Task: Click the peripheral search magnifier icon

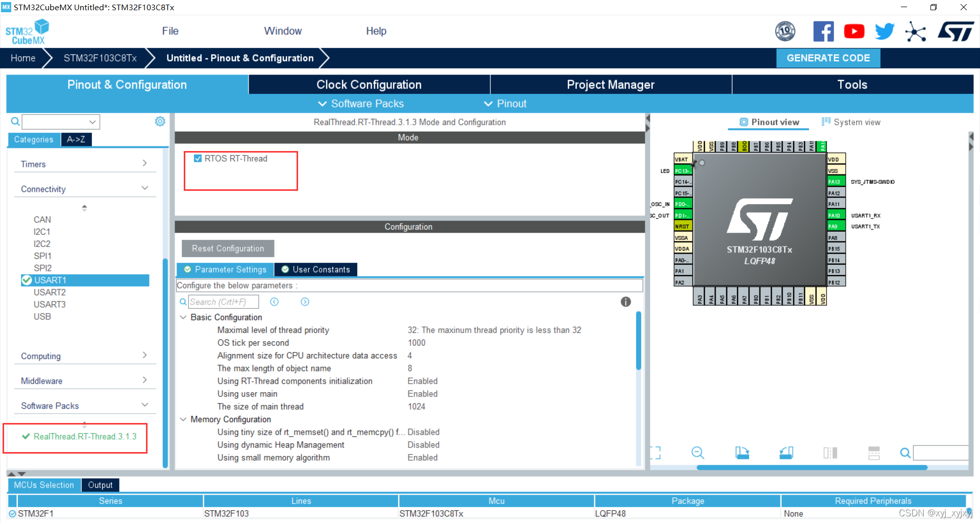Action: (15, 121)
